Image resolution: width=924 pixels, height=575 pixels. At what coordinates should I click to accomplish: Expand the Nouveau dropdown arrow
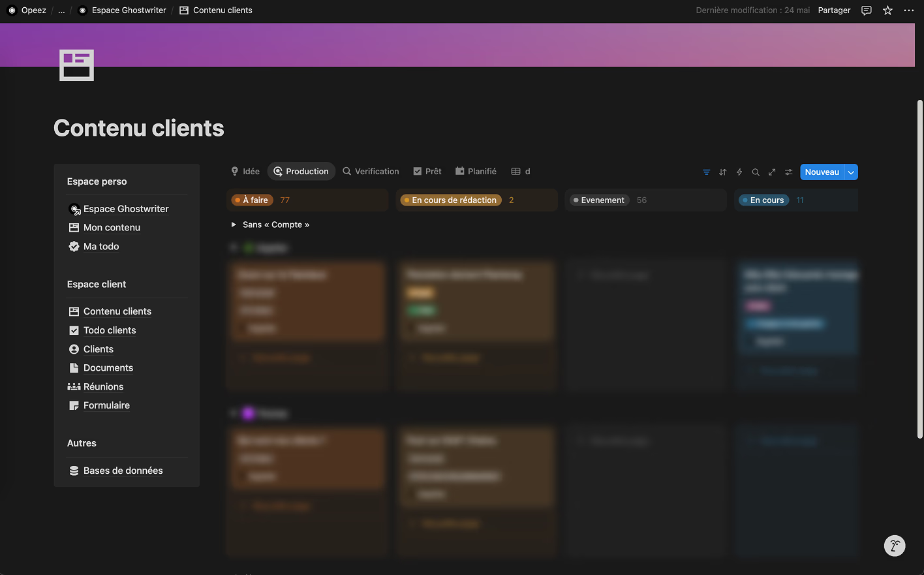[x=851, y=172]
